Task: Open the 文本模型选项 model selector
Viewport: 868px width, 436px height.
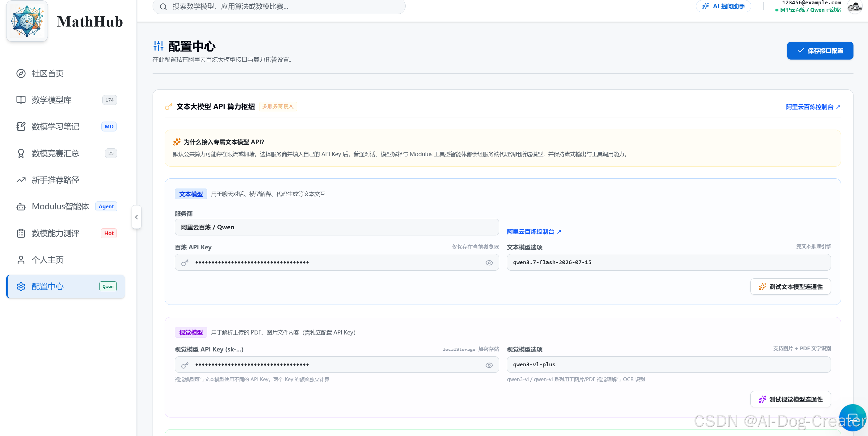Action: click(669, 263)
